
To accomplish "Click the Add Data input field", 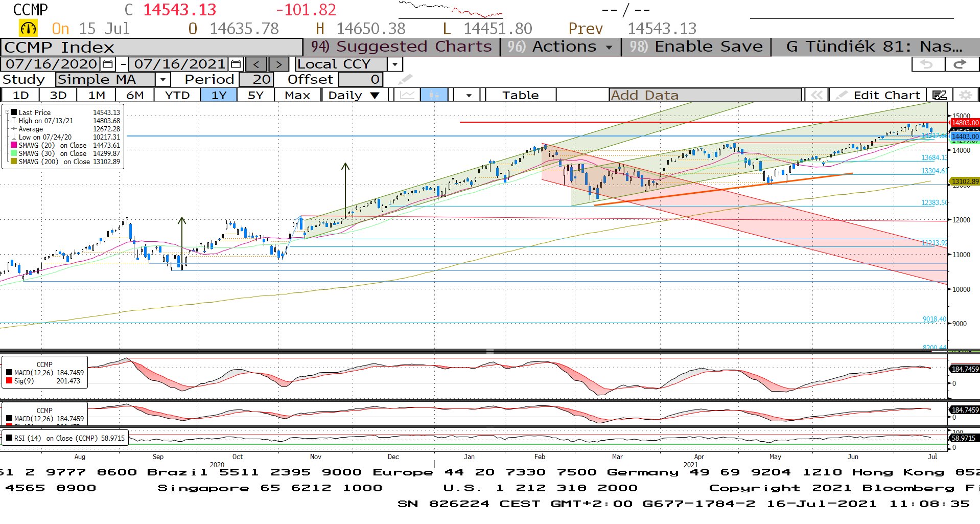I will pyautogui.click(x=705, y=95).
